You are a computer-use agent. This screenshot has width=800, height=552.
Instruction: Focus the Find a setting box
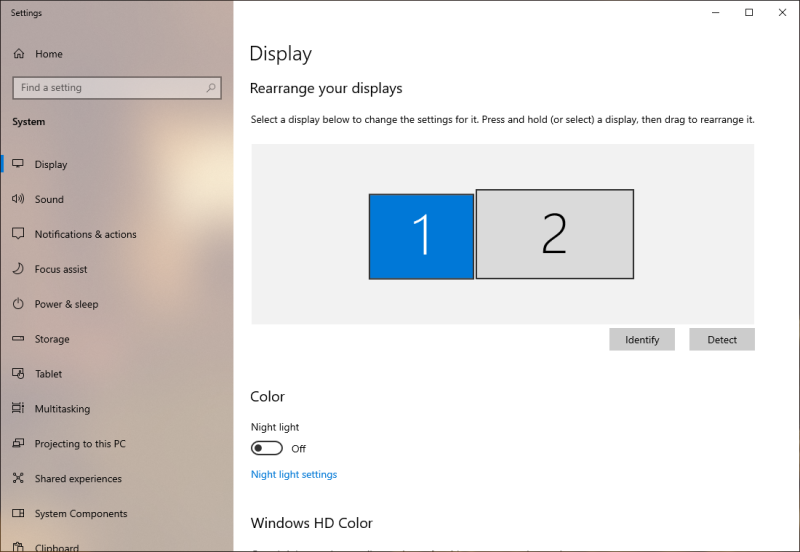(117, 88)
